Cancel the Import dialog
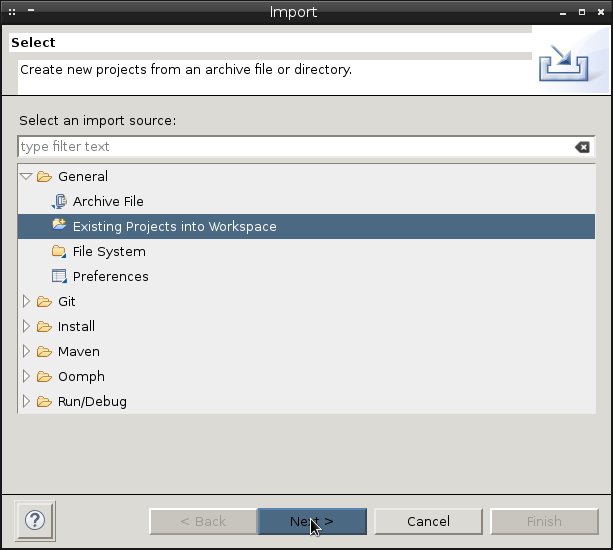Viewport: 613px width, 550px height. [428, 521]
